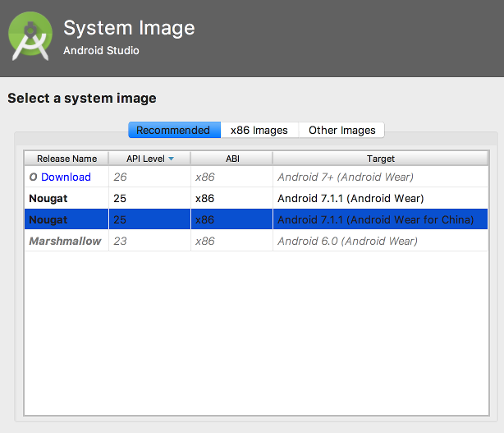
Task: Click the Download link for API 26
Action: pos(66,177)
